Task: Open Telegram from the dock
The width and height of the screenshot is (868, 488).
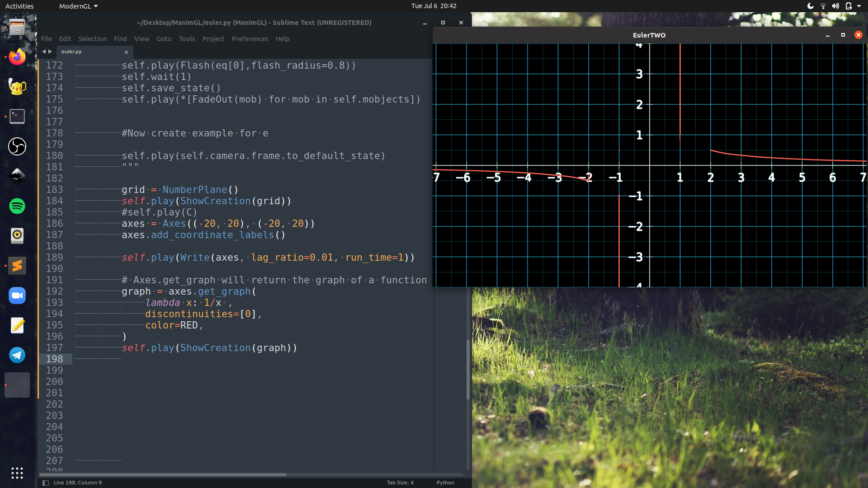Action: [x=17, y=355]
